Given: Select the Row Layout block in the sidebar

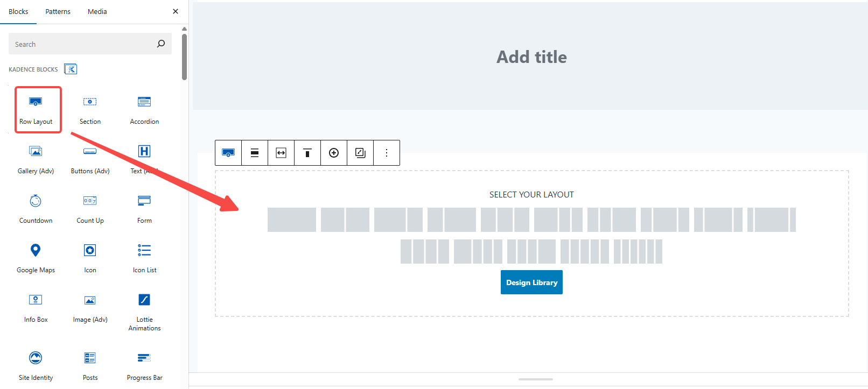Looking at the screenshot, I should coord(36,109).
